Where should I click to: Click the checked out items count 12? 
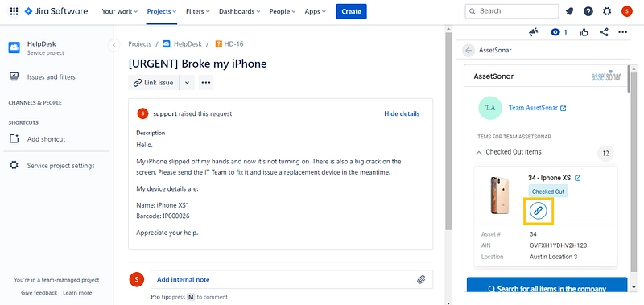(605, 154)
